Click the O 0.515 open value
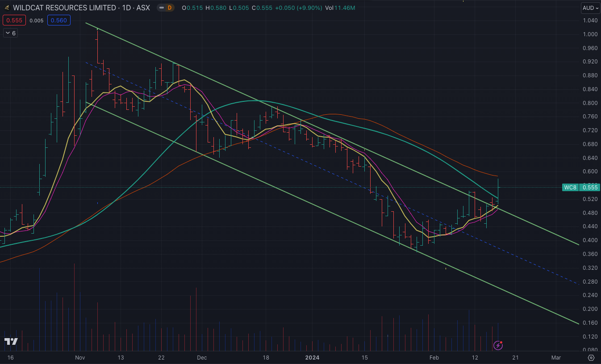The height and width of the screenshot is (364, 601). [x=192, y=8]
